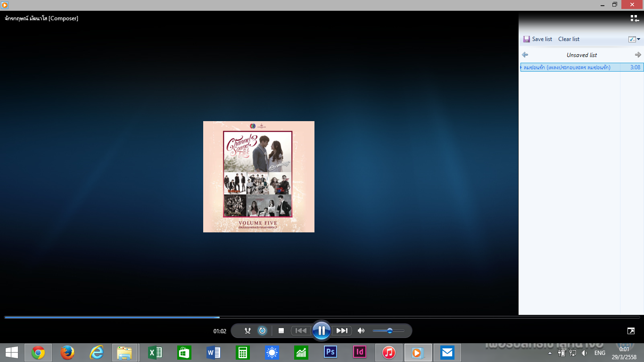Open Firefox from taskbar

click(x=67, y=353)
